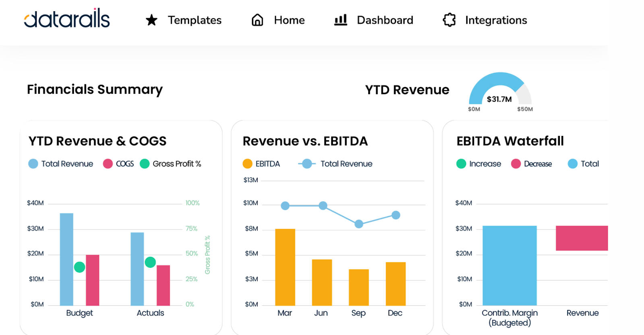Viewport: 644px width, 335px height.
Task: Click the Sep EBITDA orange bar
Action: click(x=359, y=288)
